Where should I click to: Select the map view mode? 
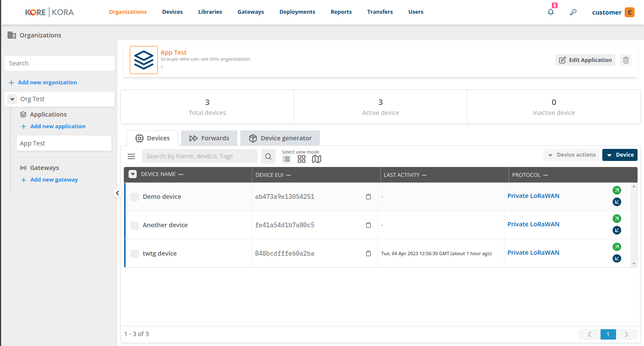coord(316,159)
